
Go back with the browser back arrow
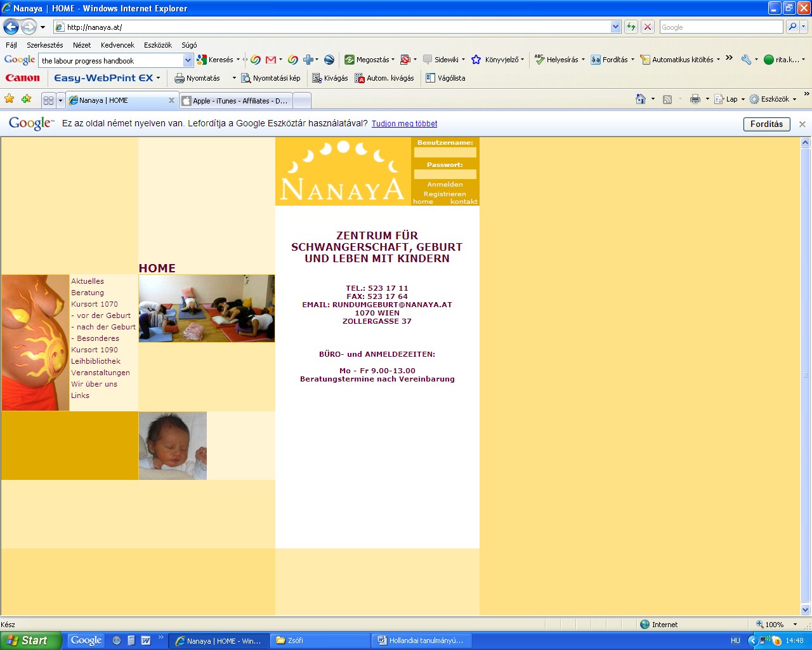click(x=11, y=27)
